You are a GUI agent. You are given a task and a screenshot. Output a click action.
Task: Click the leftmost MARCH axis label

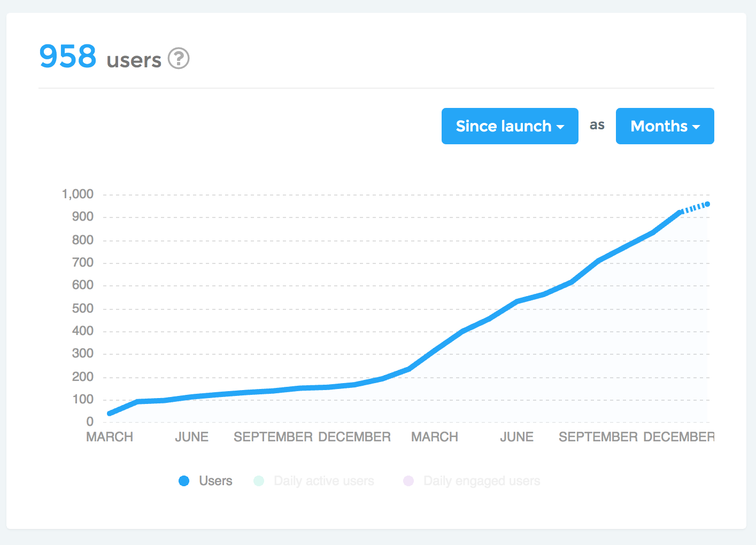click(x=110, y=437)
